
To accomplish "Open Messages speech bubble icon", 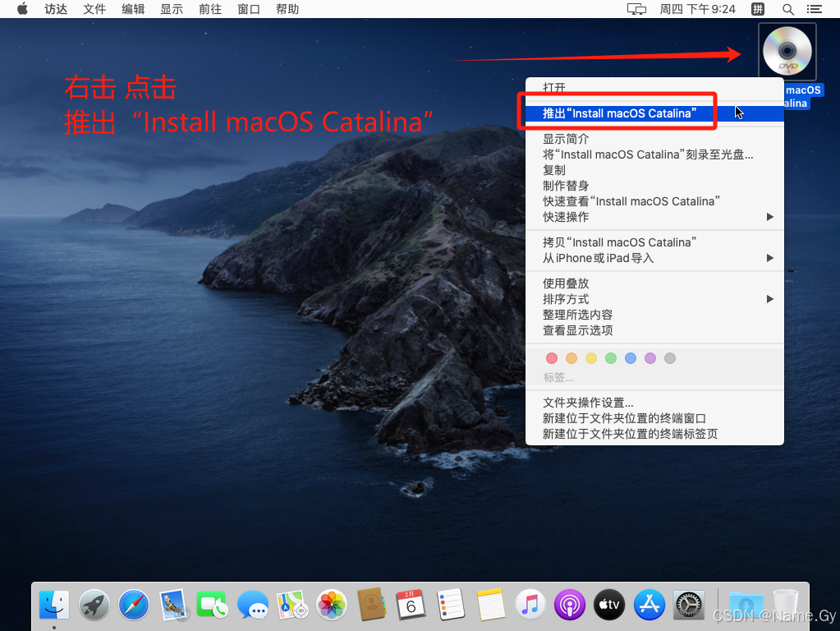I will click(x=252, y=606).
